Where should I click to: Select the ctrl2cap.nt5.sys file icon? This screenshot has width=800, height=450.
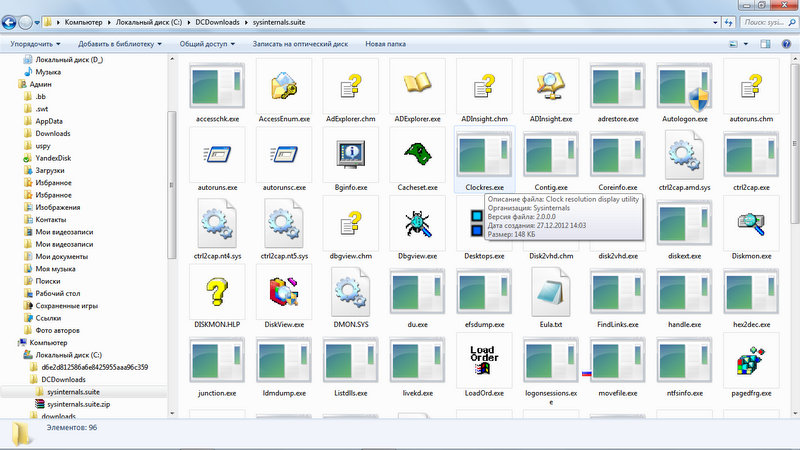[284, 223]
